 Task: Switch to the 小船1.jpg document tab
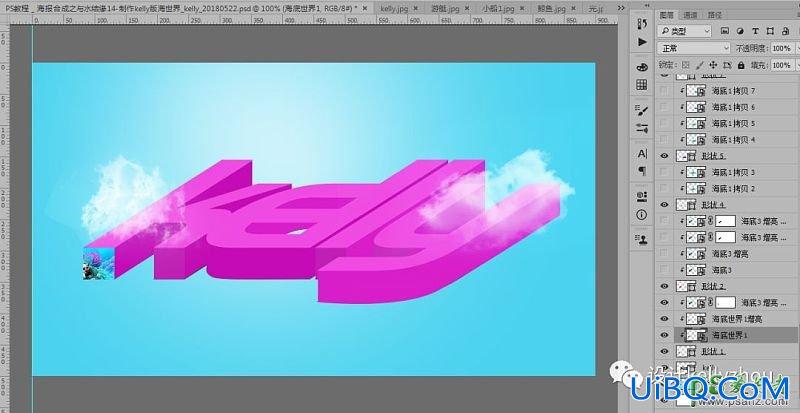click(497, 9)
